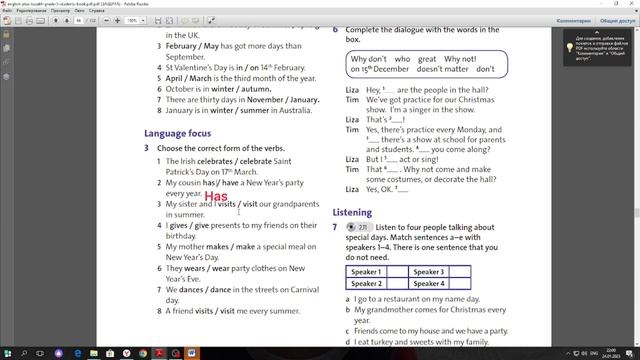Screen dimensions: 640x360
Task: Click the current page number field
Action: (79, 20)
